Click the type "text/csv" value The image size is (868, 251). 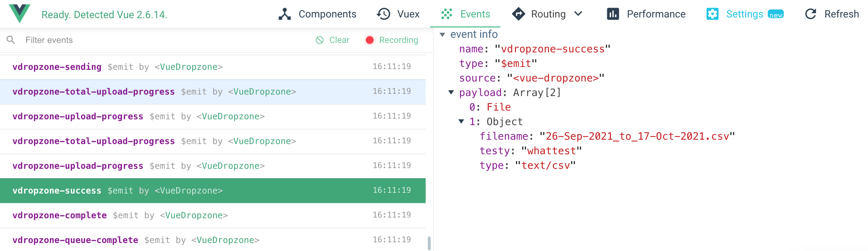pyautogui.click(x=545, y=166)
